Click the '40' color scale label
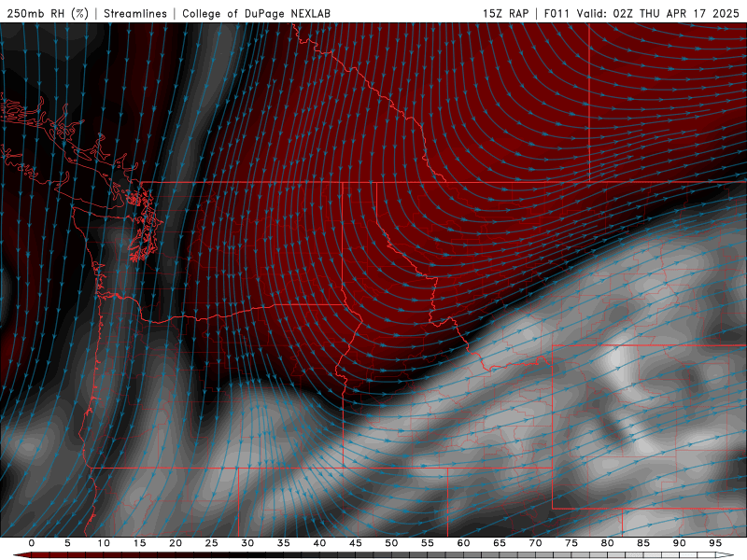The image size is (747, 560). click(319, 543)
